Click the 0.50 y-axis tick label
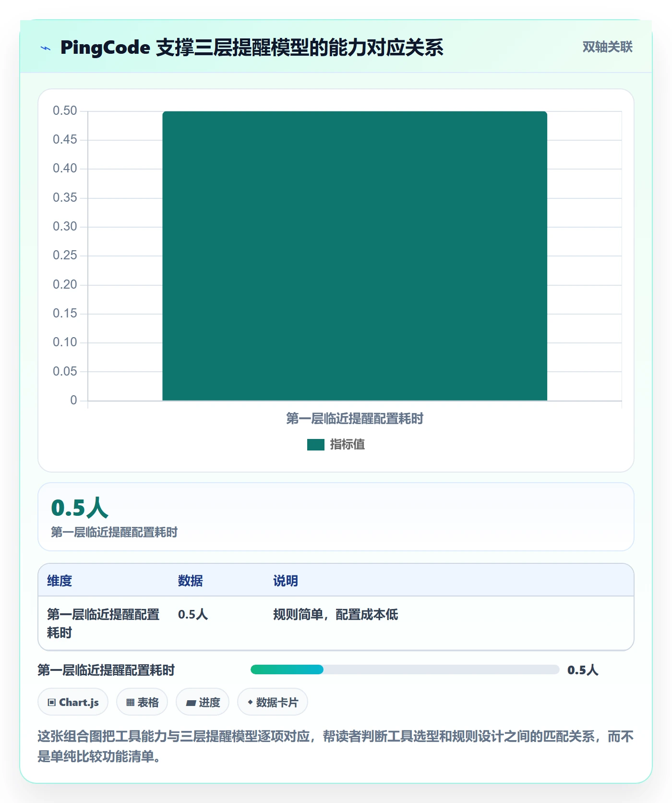This screenshot has width=672, height=803. coord(65,111)
